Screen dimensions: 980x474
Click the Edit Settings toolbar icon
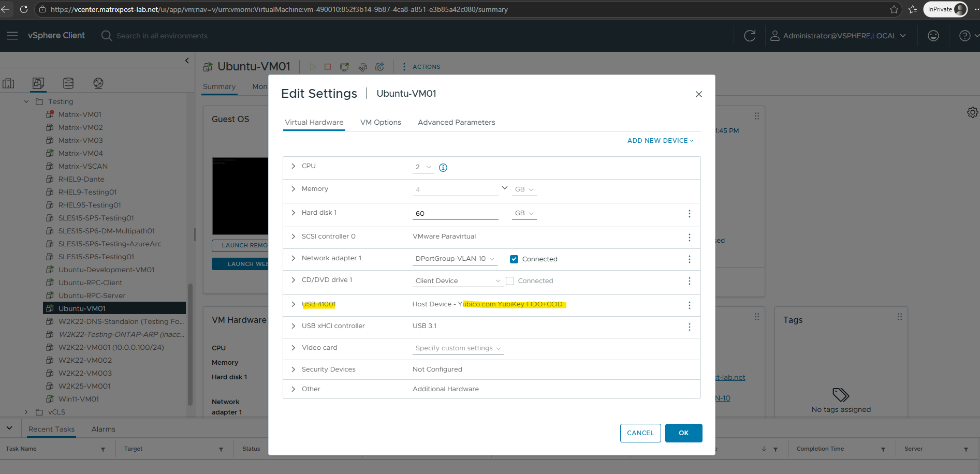(363, 67)
